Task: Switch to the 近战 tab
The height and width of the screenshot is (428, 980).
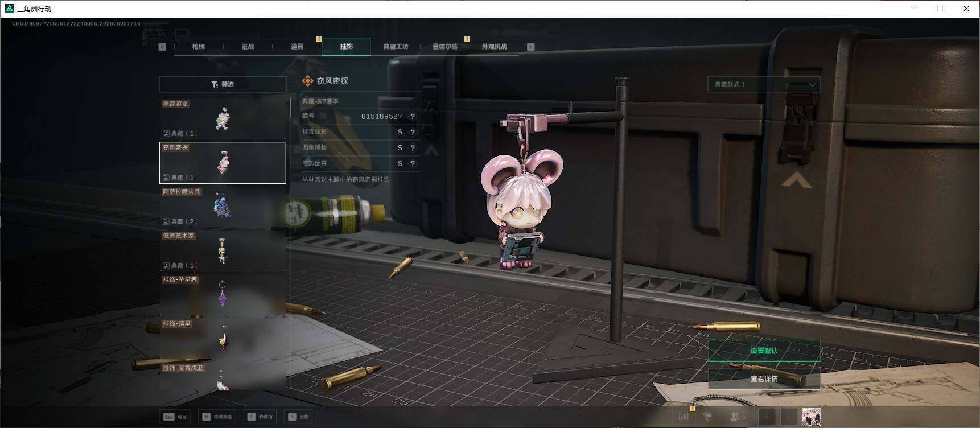Action: click(x=248, y=47)
